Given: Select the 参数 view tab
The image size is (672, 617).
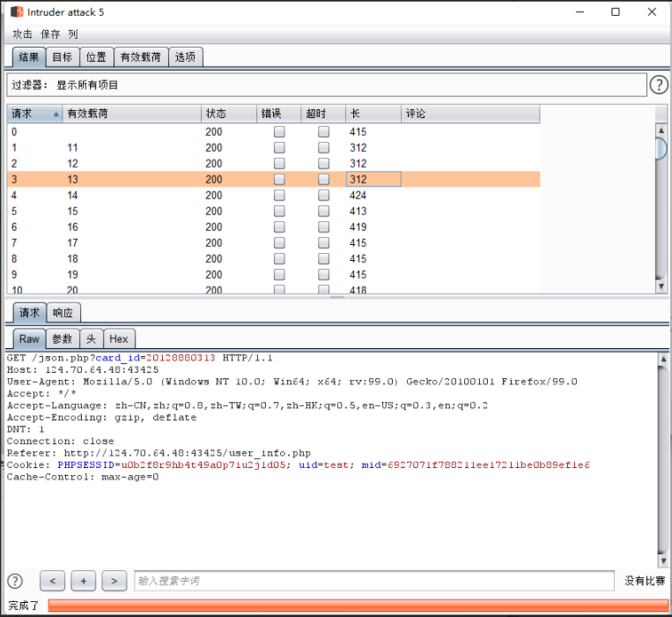Looking at the screenshot, I should 63,339.
